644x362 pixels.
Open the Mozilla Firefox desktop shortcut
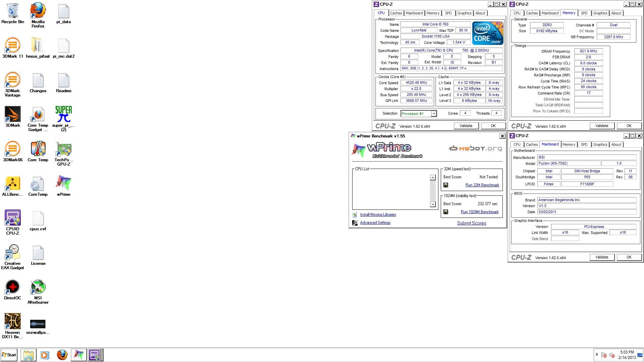pos(38,15)
